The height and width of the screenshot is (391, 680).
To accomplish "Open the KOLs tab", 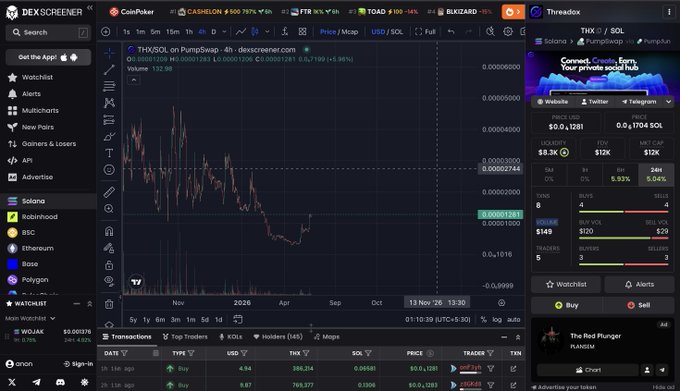I will (x=231, y=337).
